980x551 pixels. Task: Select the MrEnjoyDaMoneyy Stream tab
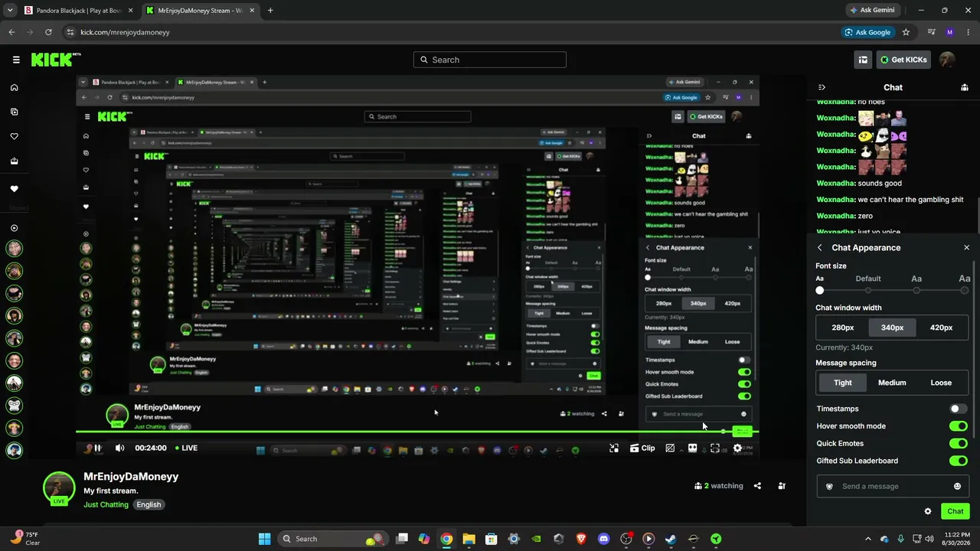[x=201, y=11]
